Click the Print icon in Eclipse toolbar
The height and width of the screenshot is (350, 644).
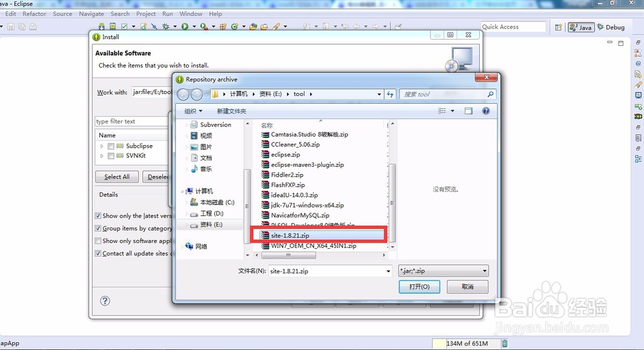pyautogui.click(x=33, y=26)
